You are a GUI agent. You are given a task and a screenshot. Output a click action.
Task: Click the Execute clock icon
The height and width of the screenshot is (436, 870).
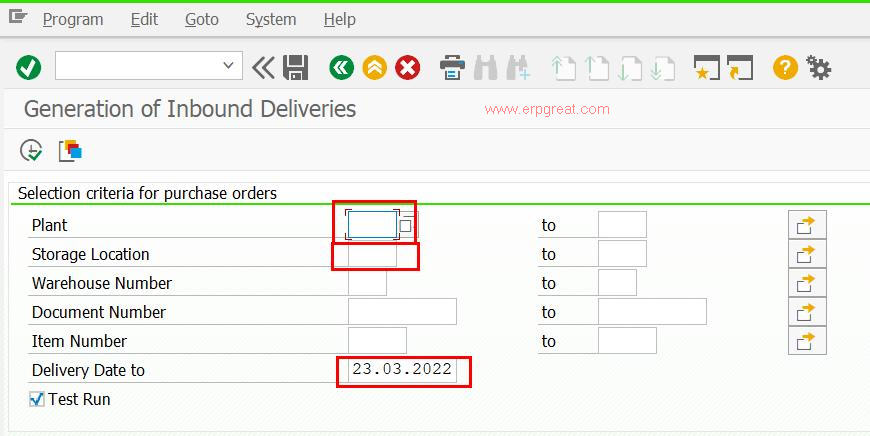pos(31,150)
